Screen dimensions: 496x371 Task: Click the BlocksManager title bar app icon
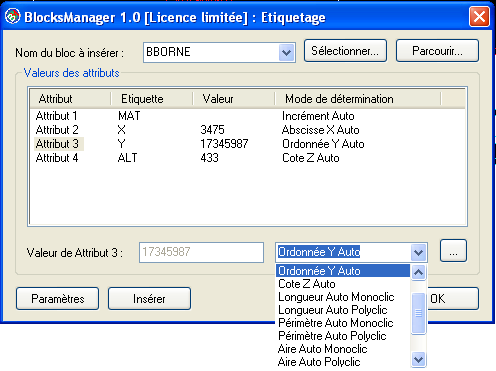13,17
